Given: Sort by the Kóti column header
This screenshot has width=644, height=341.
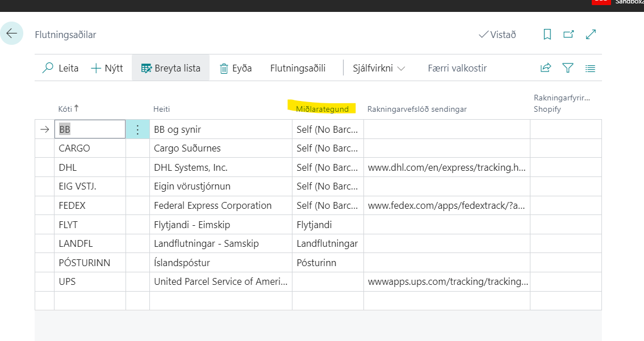Looking at the screenshot, I should tap(68, 108).
